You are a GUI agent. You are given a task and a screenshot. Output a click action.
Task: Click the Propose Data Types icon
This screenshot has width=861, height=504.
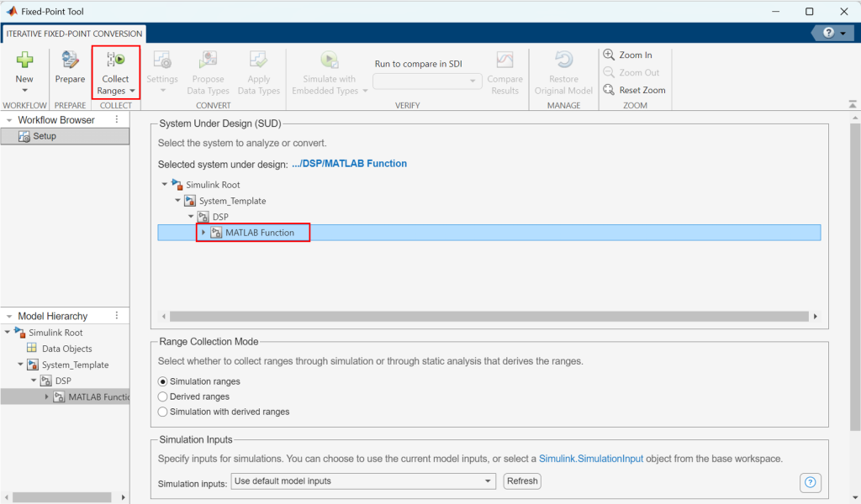(208, 60)
